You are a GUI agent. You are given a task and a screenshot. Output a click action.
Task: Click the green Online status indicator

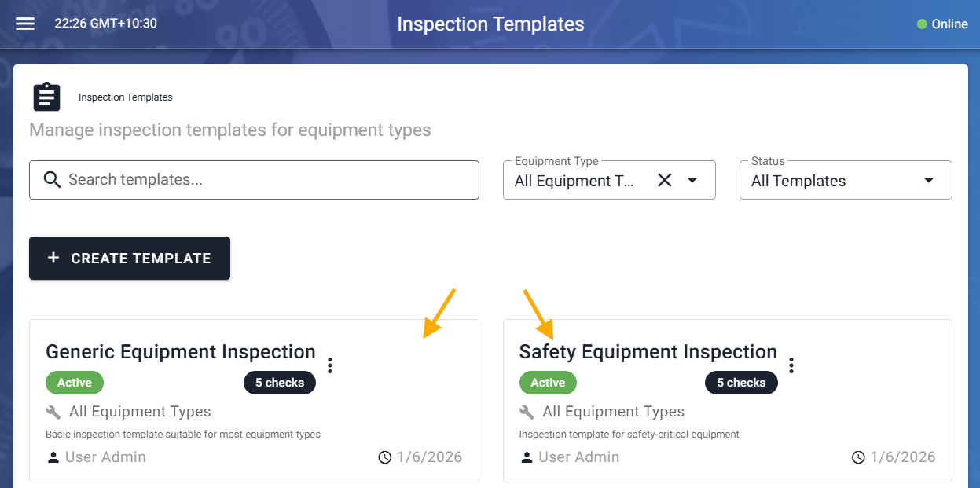coord(922,24)
